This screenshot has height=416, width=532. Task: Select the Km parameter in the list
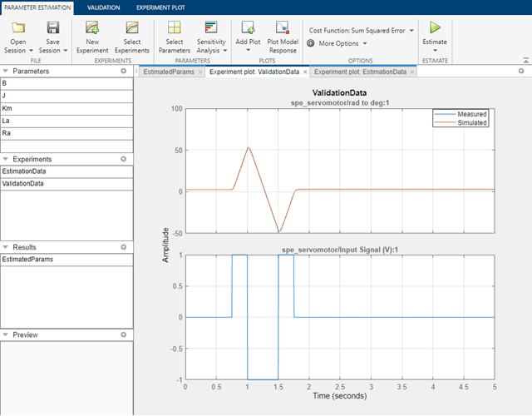[66, 108]
